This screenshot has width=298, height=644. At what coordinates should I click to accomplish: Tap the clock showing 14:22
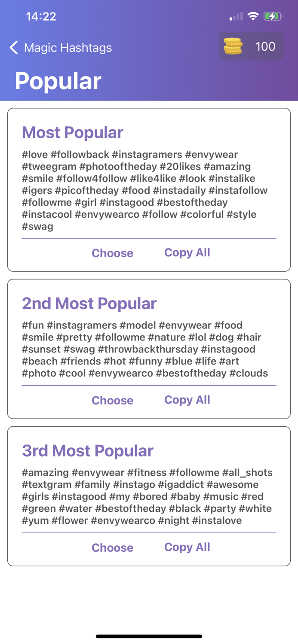point(41,16)
